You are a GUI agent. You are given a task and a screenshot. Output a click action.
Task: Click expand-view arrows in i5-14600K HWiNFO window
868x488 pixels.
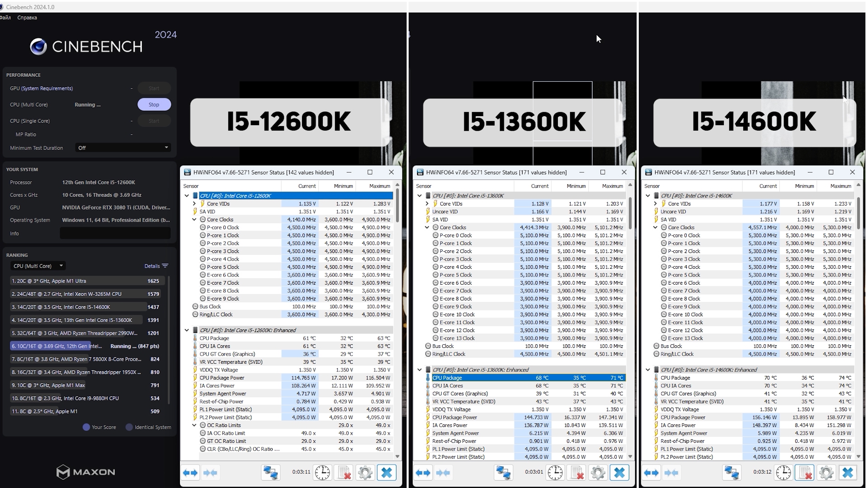click(651, 473)
